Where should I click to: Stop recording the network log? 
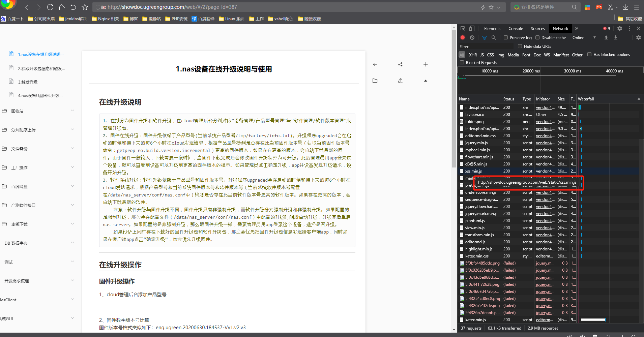tap(462, 37)
